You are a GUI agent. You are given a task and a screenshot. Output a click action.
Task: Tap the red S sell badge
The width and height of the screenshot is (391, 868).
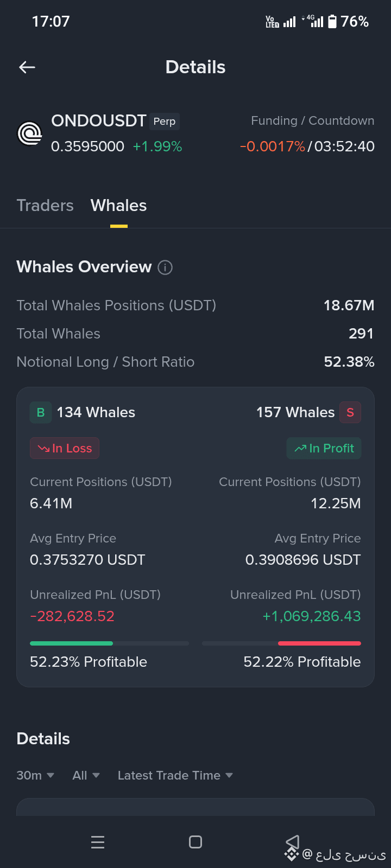click(x=350, y=412)
